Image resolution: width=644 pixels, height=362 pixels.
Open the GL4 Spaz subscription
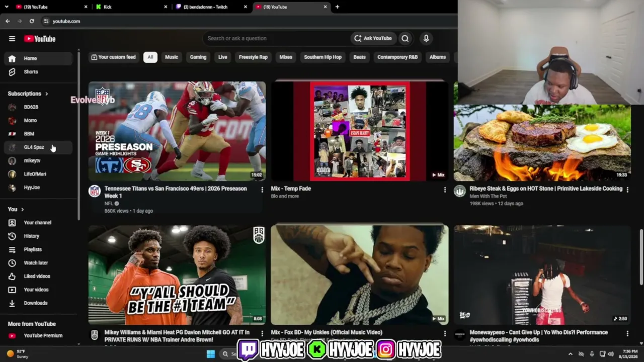pyautogui.click(x=38, y=147)
